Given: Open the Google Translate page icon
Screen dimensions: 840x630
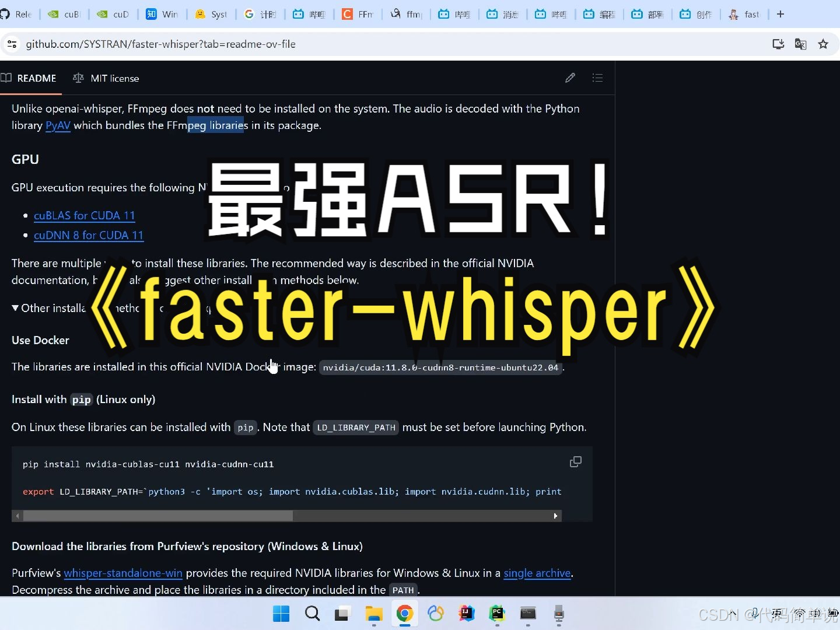Looking at the screenshot, I should 800,44.
